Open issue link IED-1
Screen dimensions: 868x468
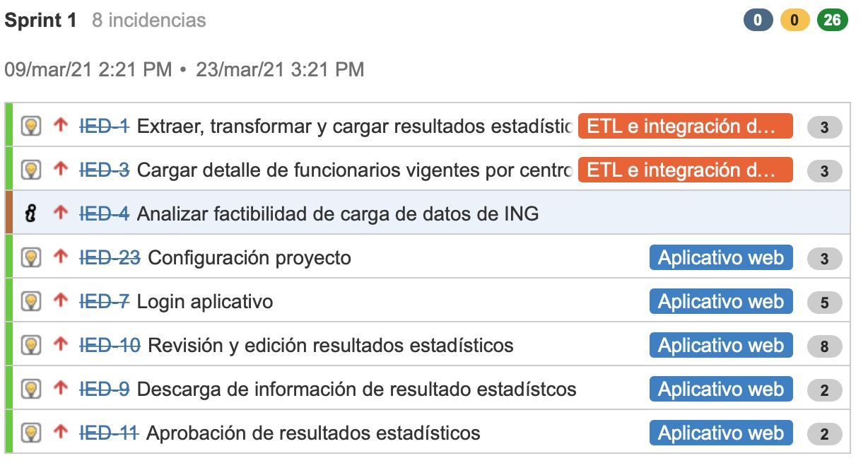tap(104, 127)
